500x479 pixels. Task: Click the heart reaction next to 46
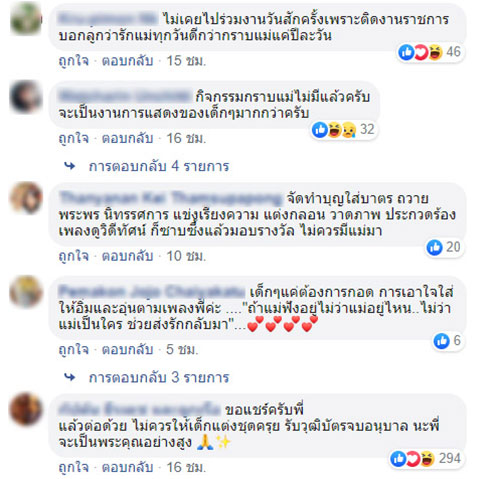[421, 52]
